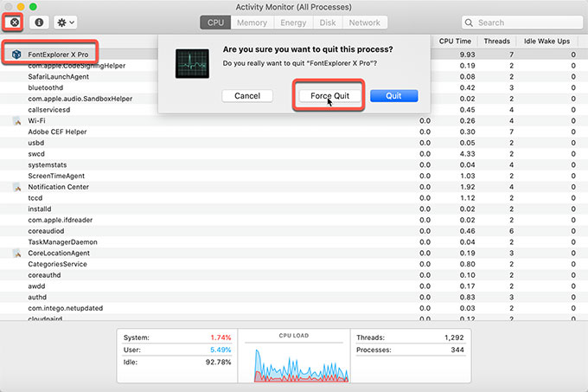The height and width of the screenshot is (392, 588).
Task: Switch to the Energy tab
Action: [x=293, y=22]
